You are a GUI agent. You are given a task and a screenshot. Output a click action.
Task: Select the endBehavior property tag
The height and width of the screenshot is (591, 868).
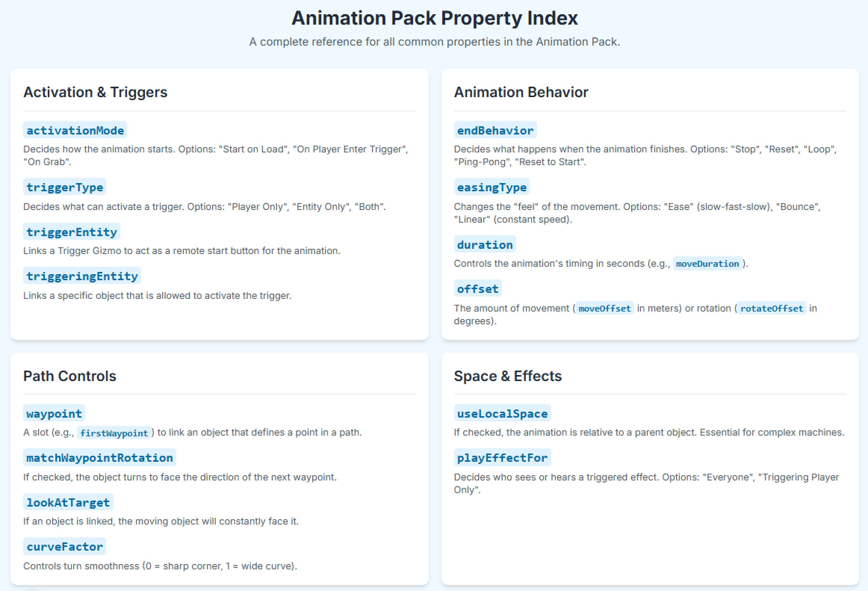(x=495, y=130)
